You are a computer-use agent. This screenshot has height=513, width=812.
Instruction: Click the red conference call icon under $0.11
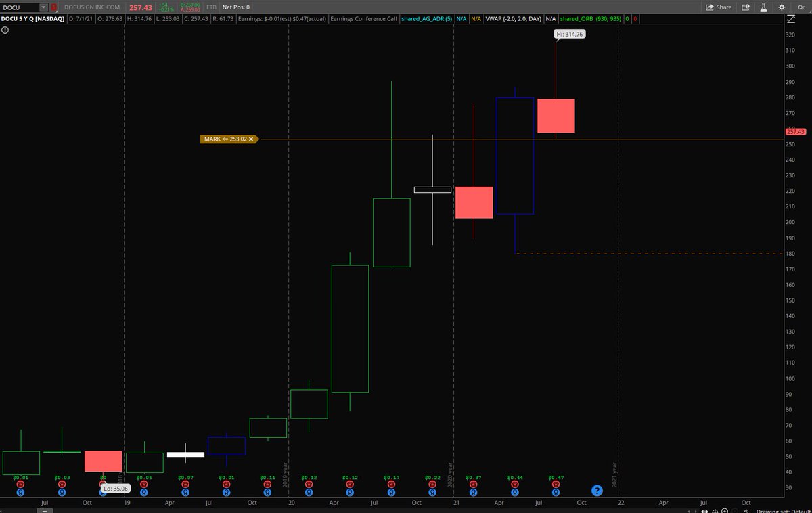[x=267, y=484]
